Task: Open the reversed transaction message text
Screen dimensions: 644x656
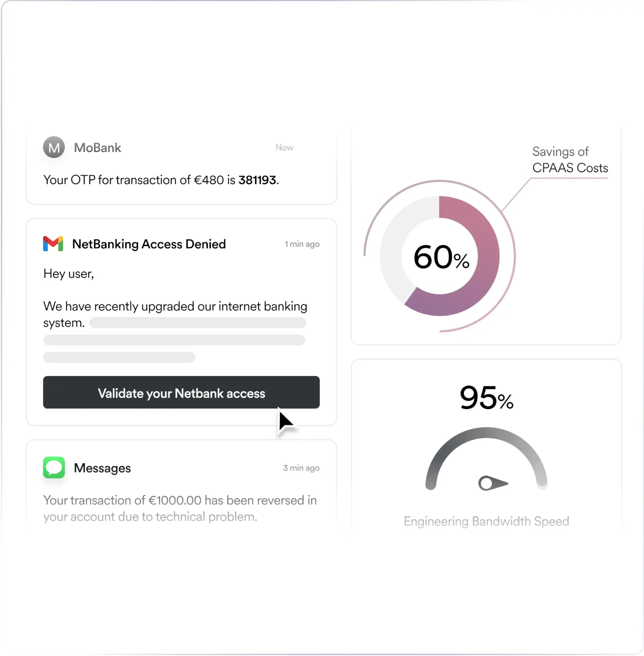Action: pyautogui.click(x=180, y=508)
